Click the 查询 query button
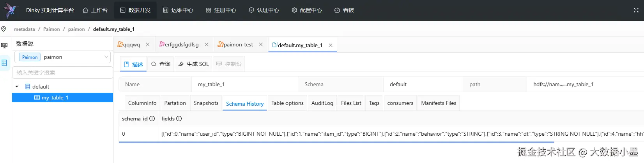The width and height of the screenshot is (644, 163). (x=161, y=64)
